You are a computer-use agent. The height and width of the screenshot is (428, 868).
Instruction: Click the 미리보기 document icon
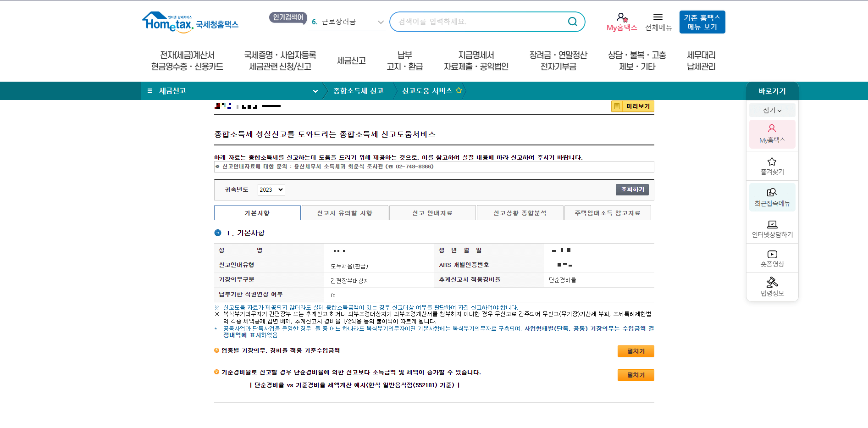pyautogui.click(x=616, y=106)
